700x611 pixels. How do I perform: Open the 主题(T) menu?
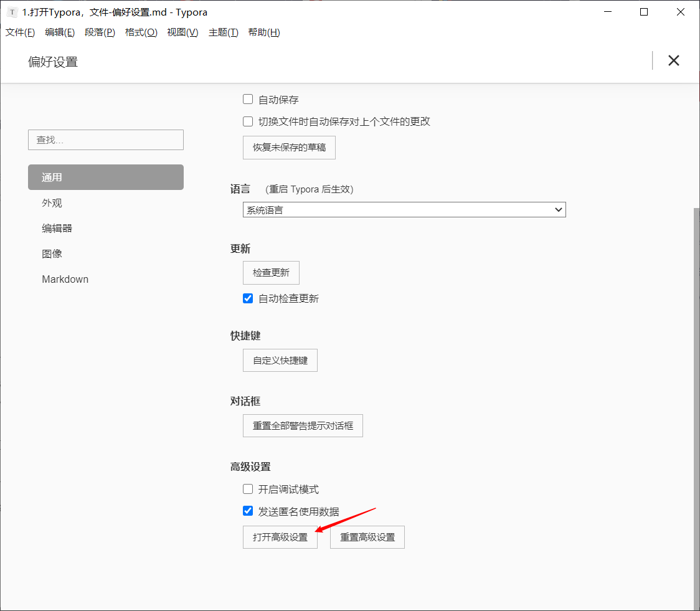point(223,32)
